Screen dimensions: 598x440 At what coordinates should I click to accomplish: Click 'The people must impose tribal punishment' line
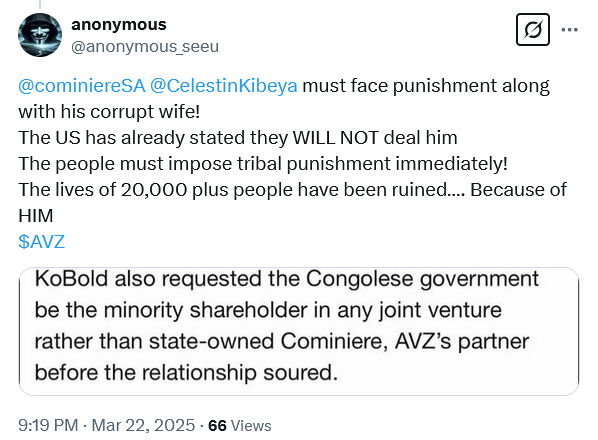point(263,164)
